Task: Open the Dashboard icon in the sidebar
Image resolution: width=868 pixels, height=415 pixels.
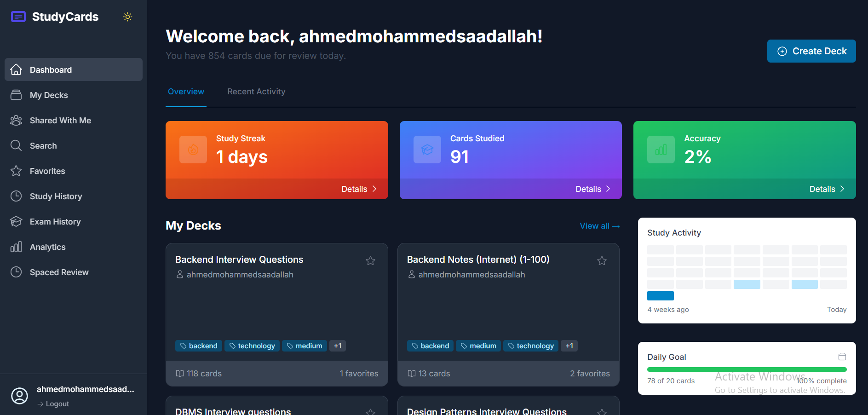Action: (x=17, y=69)
